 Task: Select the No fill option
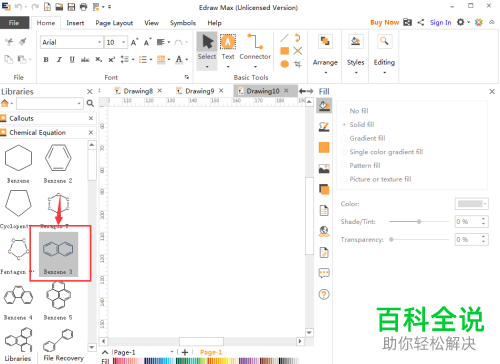pos(355,111)
